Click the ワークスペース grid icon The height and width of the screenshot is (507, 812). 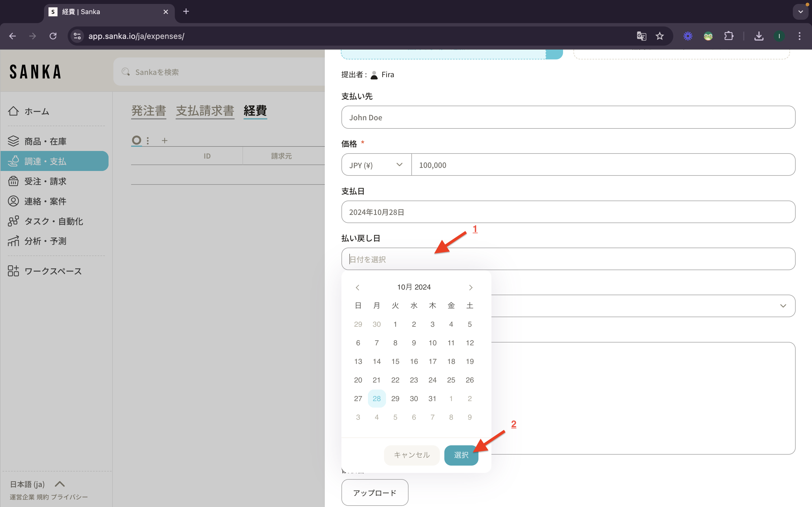[14, 271]
